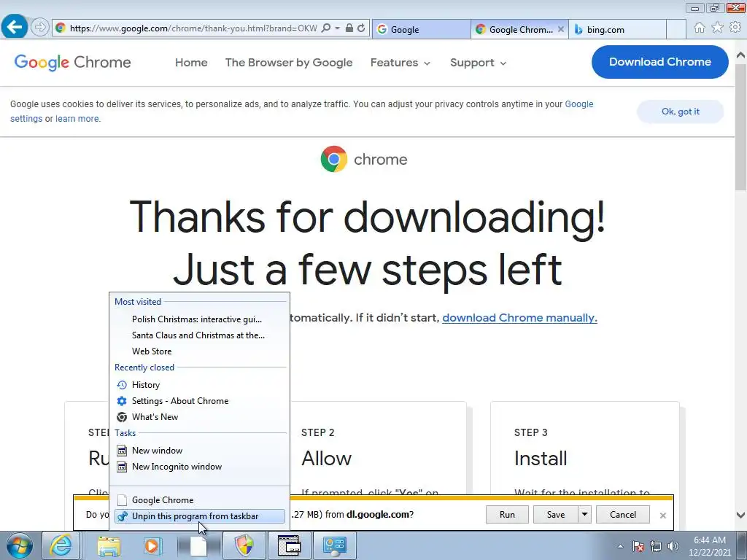
Task: Click the window program taskbar icon
Action: tap(289, 545)
